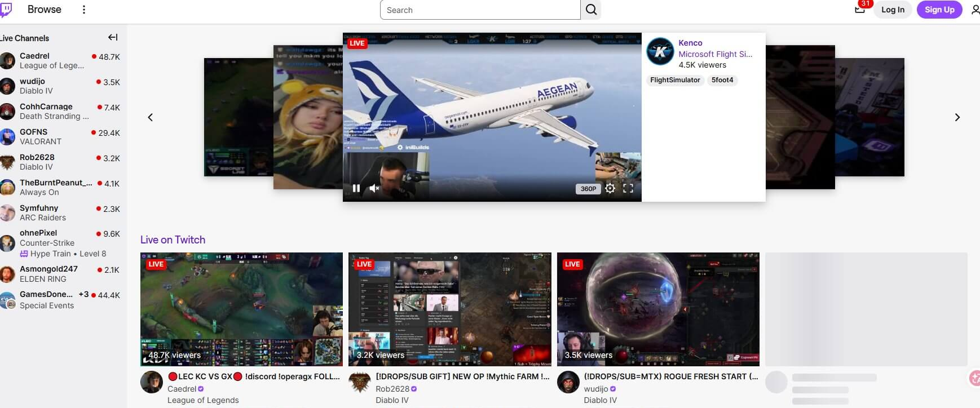The width and height of the screenshot is (980, 408).
Task: Open the user profile icon
Action: [x=975, y=10]
